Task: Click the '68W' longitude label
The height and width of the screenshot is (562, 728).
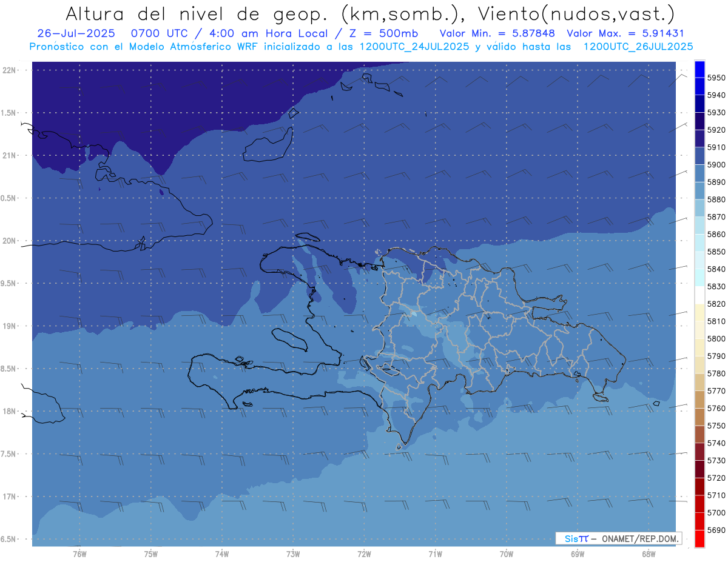Action: point(649,554)
